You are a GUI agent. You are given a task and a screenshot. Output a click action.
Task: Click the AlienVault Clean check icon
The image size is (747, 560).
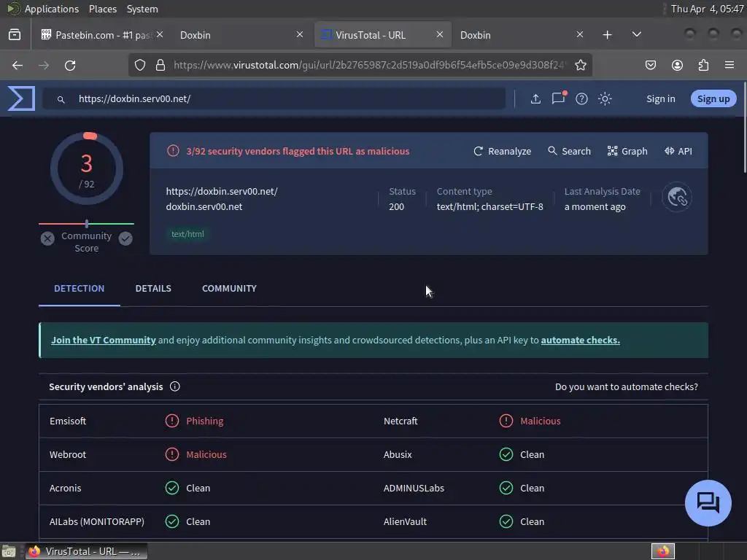pyautogui.click(x=506, y=521)
